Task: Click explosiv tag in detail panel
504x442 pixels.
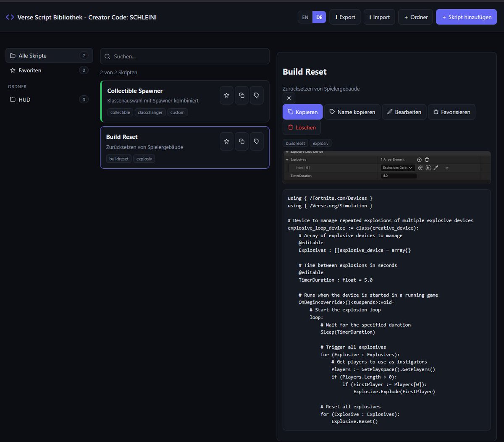Action: (320, 143)
